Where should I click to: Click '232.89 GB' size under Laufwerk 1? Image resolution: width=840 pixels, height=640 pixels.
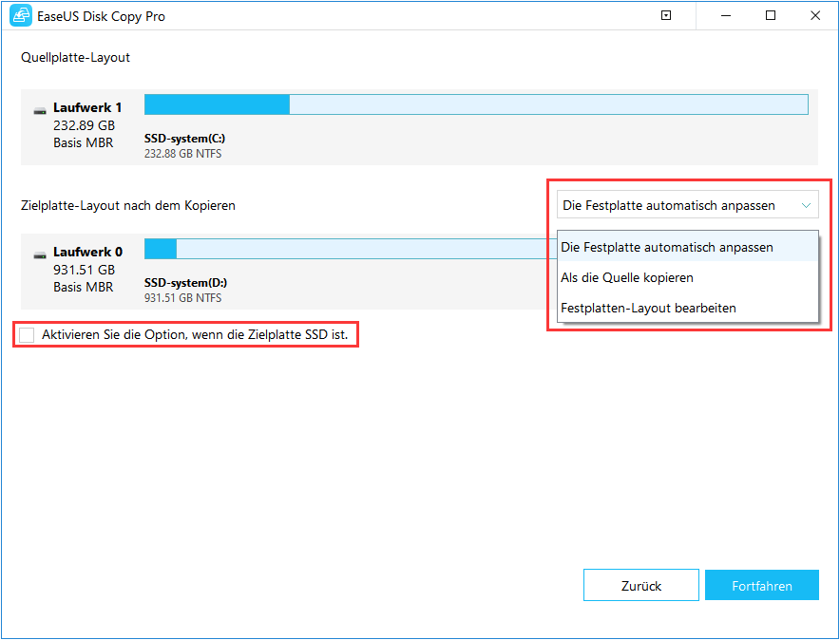85,125
